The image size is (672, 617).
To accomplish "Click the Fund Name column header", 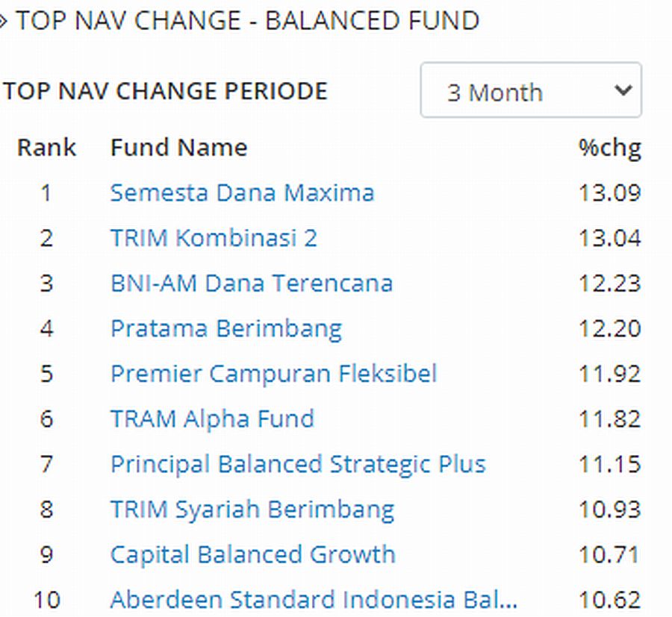I will [x=178, y=147].
